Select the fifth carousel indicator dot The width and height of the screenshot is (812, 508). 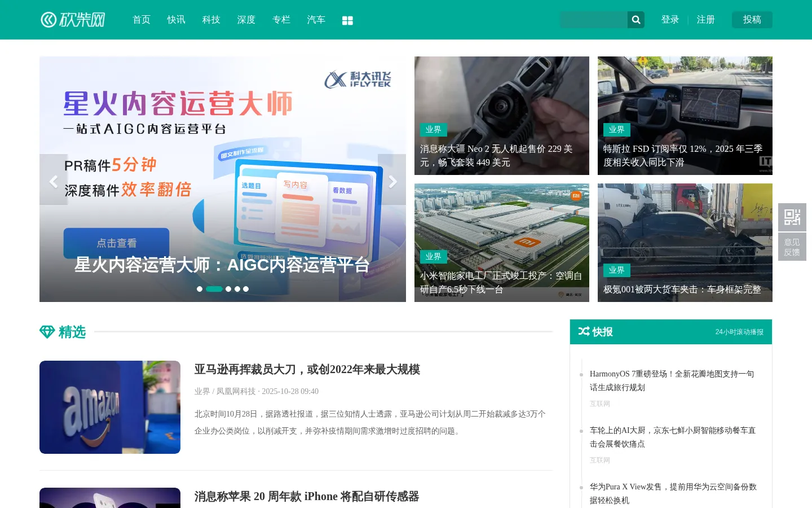coord(246,289)
